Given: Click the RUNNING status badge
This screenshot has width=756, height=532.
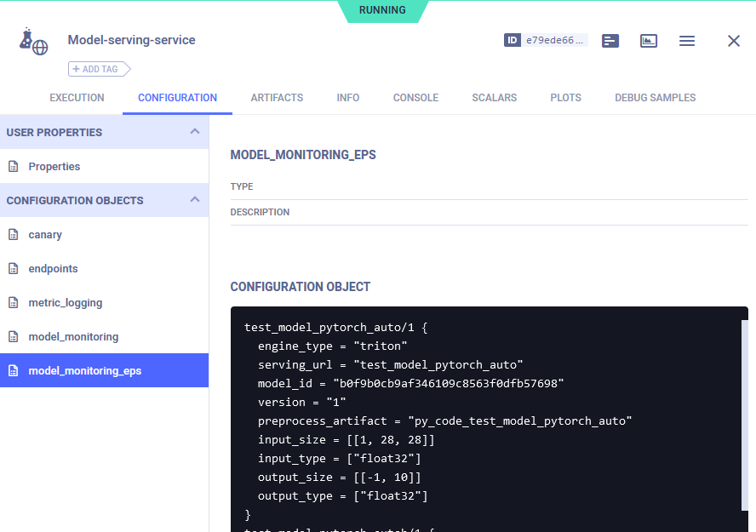Looking at the screenshot, I should pos(382,10).
